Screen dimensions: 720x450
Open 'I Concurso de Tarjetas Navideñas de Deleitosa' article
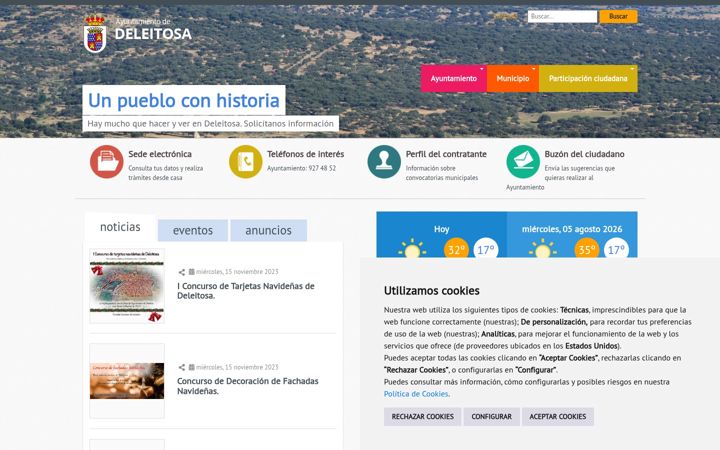(246, 291)
